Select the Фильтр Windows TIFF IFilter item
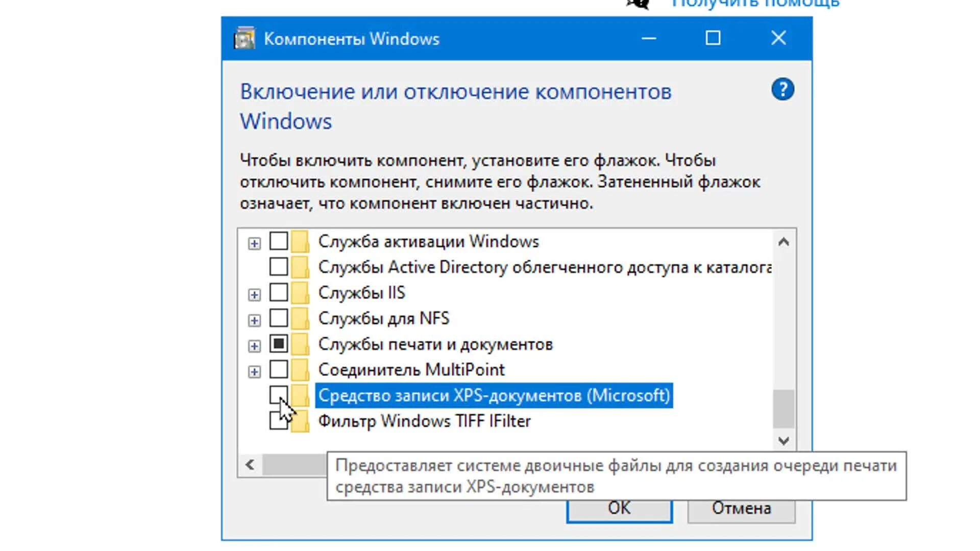 [424, 421]
